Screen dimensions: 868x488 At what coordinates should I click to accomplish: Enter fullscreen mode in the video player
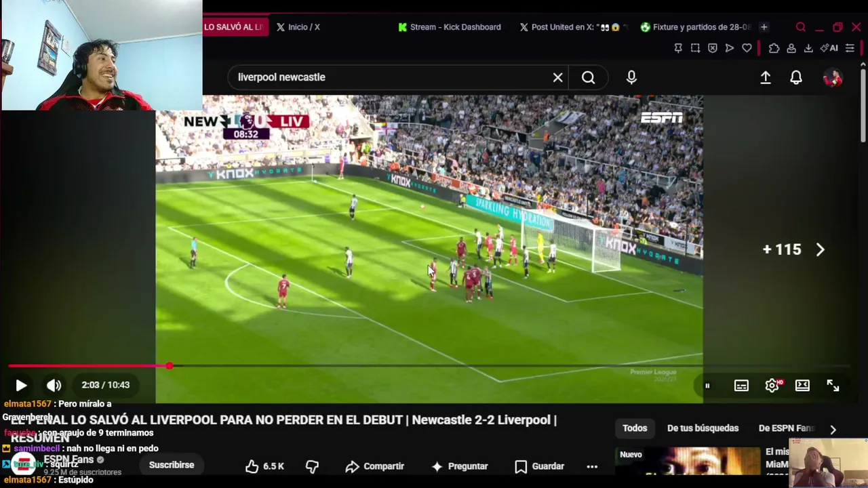coord(833,386)
